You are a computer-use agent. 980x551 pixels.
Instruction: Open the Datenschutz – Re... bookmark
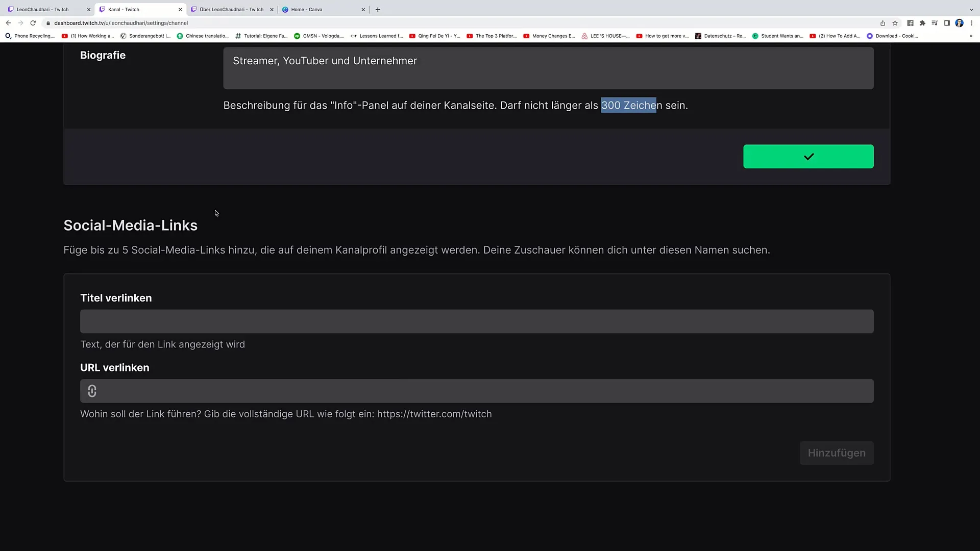click(x=721, y=36)
